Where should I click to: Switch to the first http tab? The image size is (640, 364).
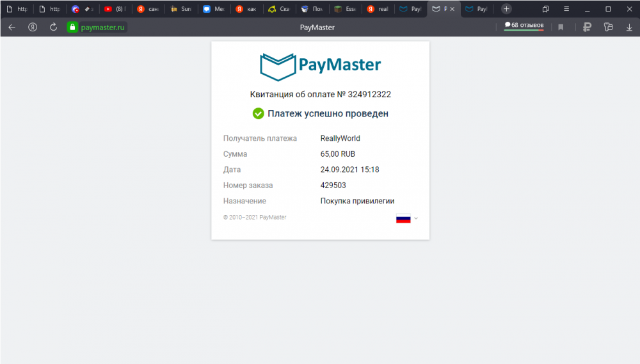click(17, 9)
